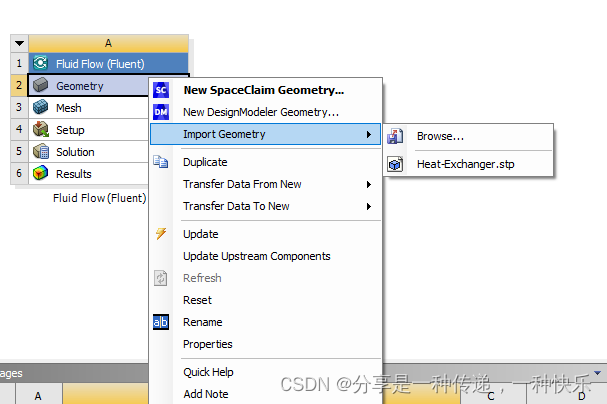This screenshot has height=404, width=607.
Task: Click the Setup cell icon
Action: coord(40,129)
